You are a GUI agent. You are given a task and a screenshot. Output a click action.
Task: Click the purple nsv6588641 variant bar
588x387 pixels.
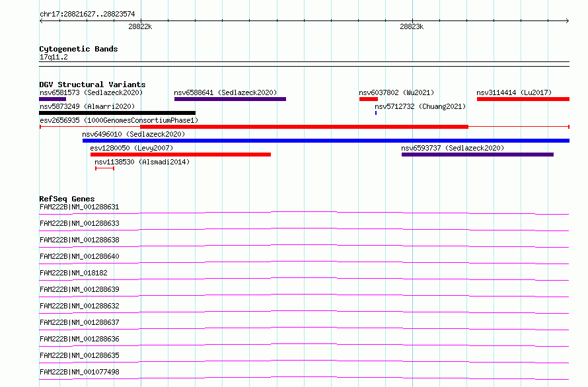[x=230, y=99]
